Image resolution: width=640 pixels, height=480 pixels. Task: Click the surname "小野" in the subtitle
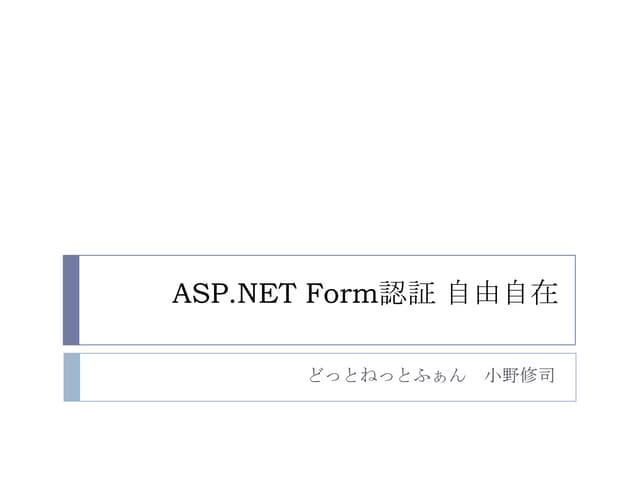(503, 377)
